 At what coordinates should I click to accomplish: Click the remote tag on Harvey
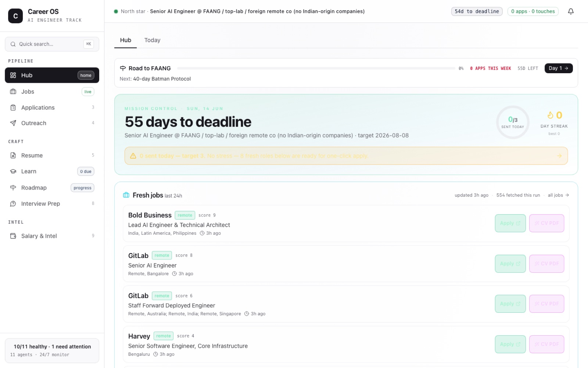tap(164, 336)
